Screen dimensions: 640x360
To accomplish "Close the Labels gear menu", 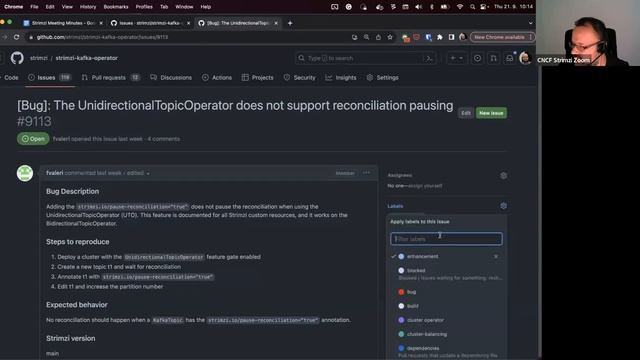I will 503,206.
